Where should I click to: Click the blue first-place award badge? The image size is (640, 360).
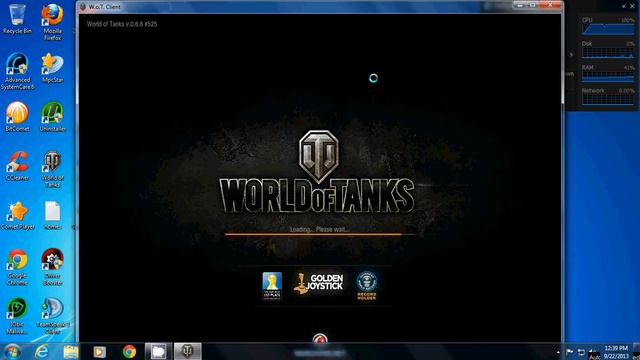pos(272,286)
